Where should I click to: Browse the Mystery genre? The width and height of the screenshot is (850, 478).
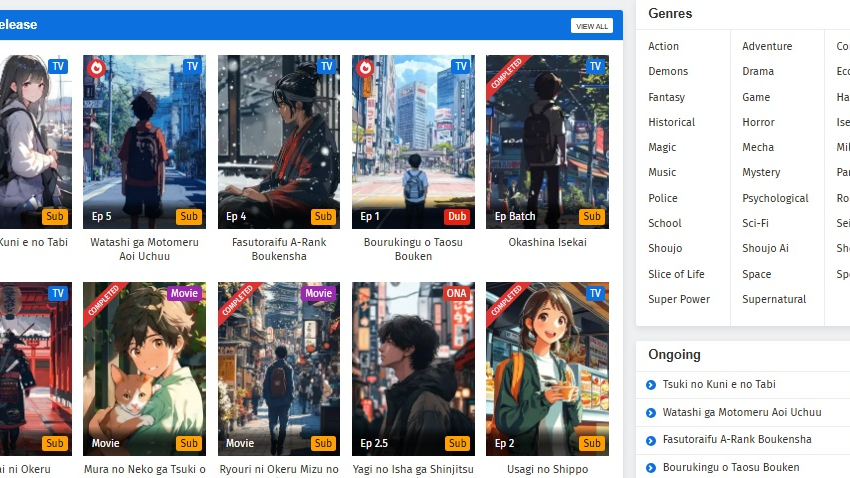761,172
